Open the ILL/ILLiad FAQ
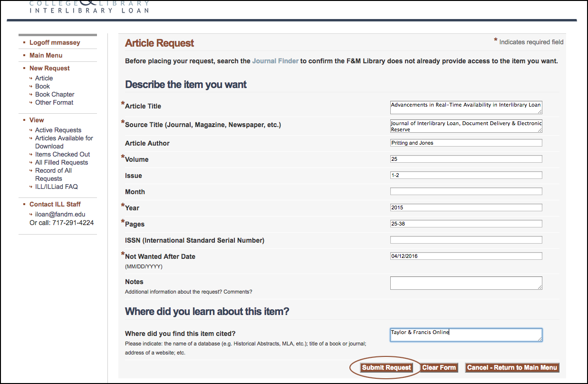The height and width of the screenshot is (384, 588). pos(57,187)
